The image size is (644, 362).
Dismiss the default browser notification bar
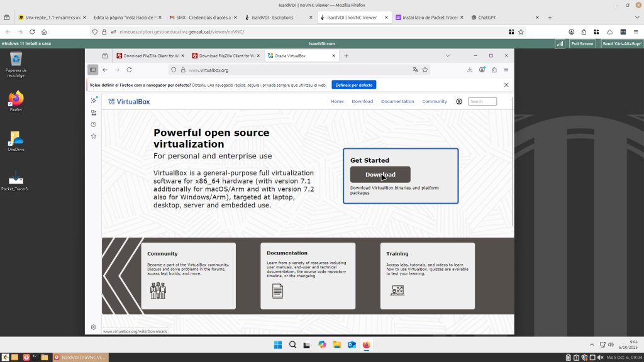[506, 85]
